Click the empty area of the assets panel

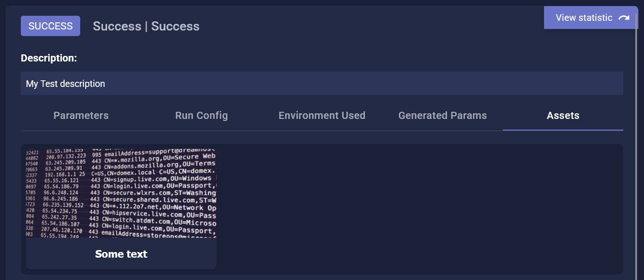[x=420, y=209]
